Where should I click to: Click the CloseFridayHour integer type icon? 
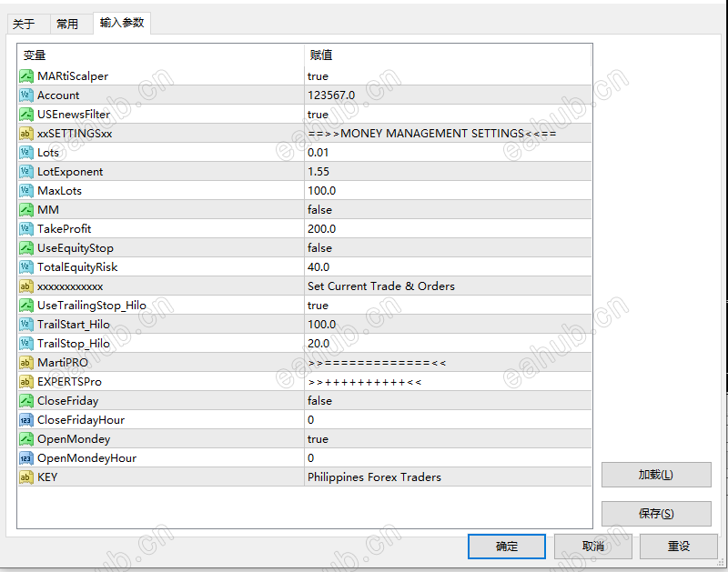(x=26, y=420)
